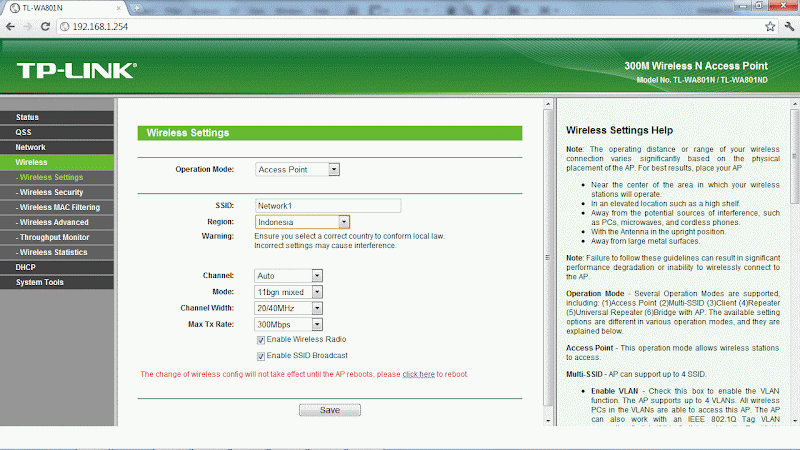800x450 pixels.
Task: Click the TP-LINK logo
Action: [x=77, y=70]
